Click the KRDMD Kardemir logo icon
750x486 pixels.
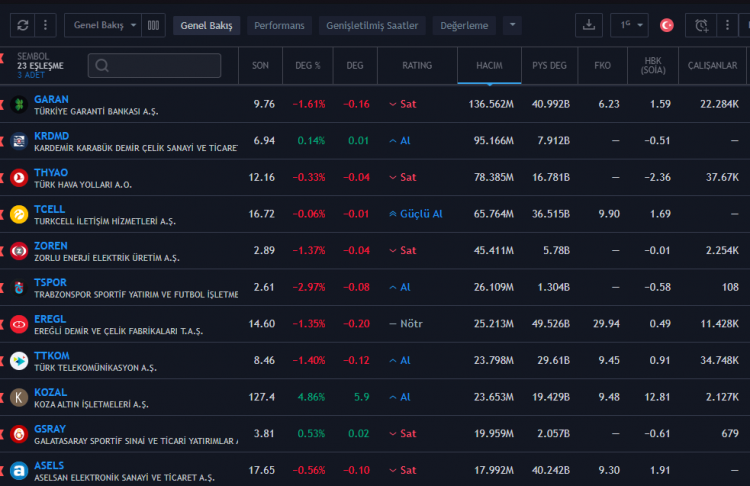pos(19,141)
